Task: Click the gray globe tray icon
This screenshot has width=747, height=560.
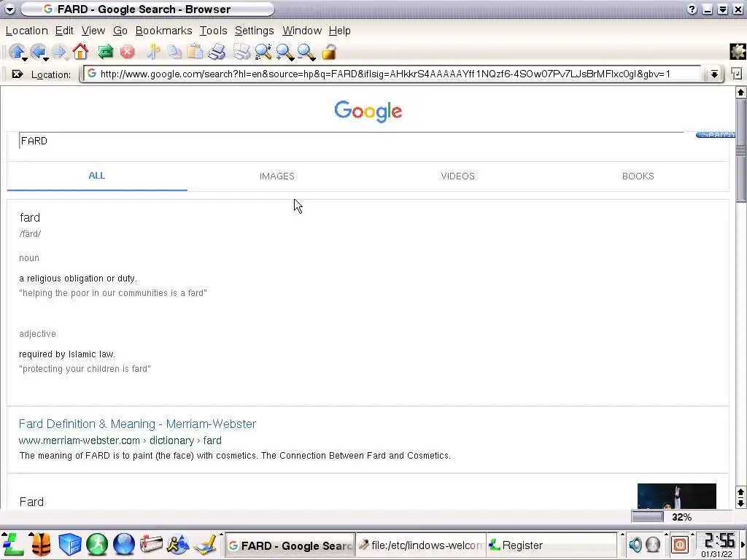Action: pos(653,544)
